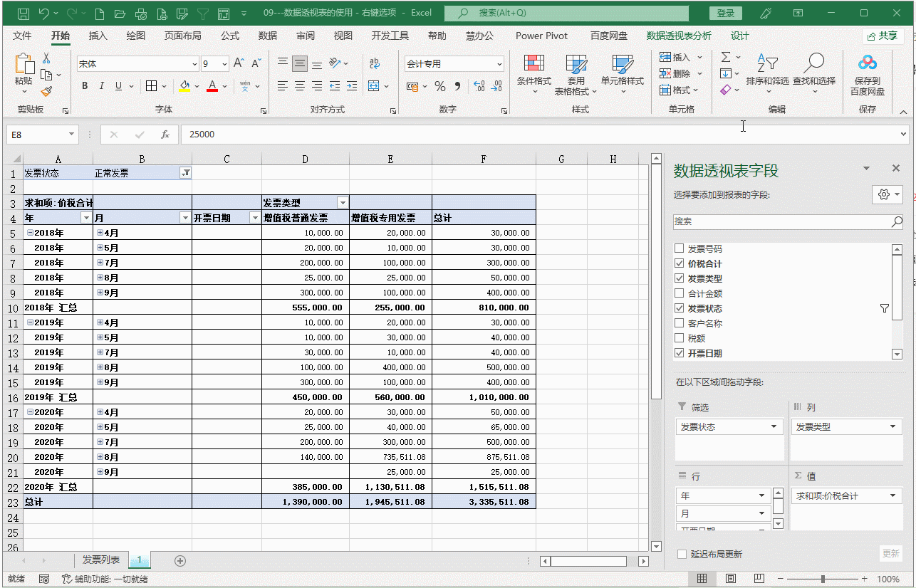
Task: Click the fx insert function icon
Action: 165,135
